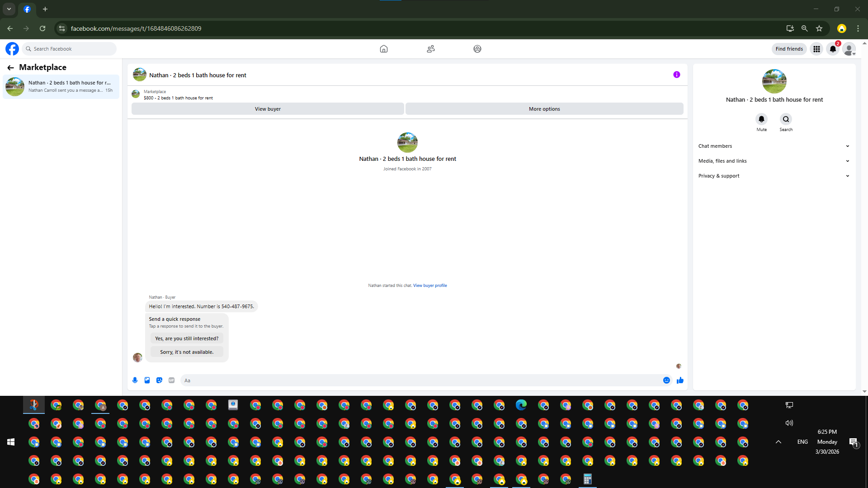Click the View buyer button
This screenshot has width=868, height=488.
268,109
